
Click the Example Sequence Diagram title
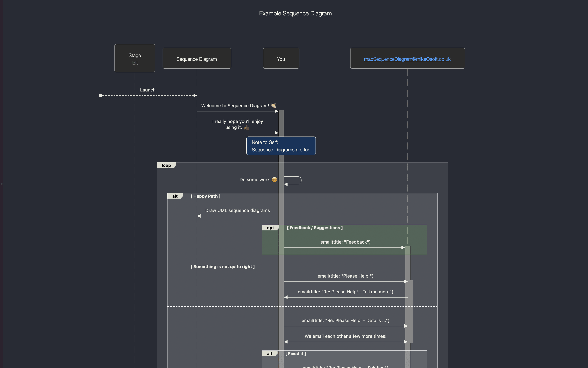pyautogui.click(x=295, y=13)
